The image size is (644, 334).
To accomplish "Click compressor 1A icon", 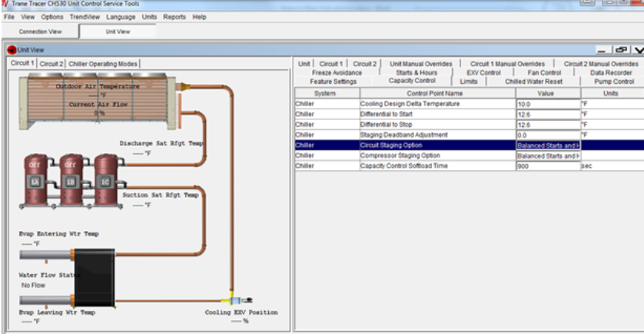I will 35,180.
